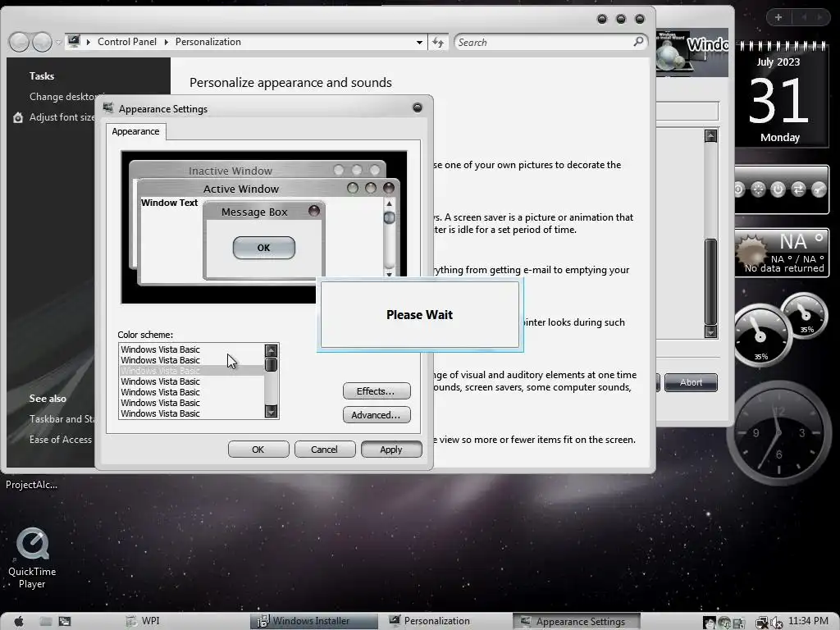Viewport: 840px width, 630px height.
Task: Click switch-user arrows icon in control gadget
Action: [x=798, y=189]
